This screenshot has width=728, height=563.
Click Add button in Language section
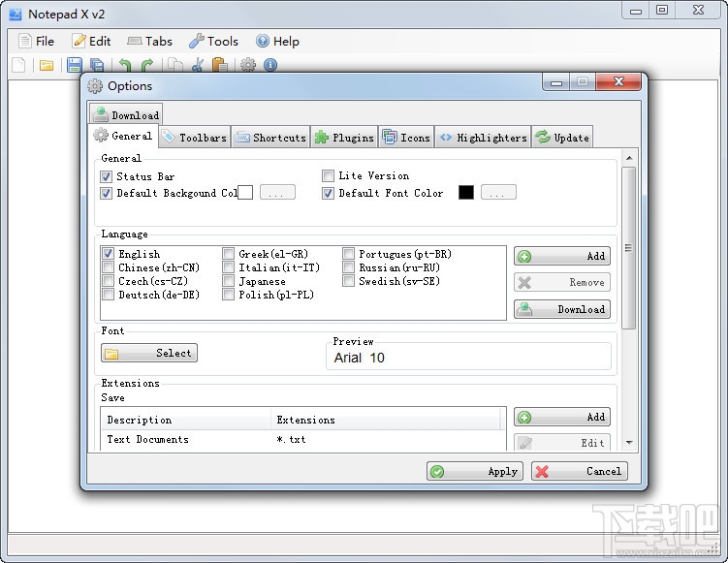click(562, 256)
